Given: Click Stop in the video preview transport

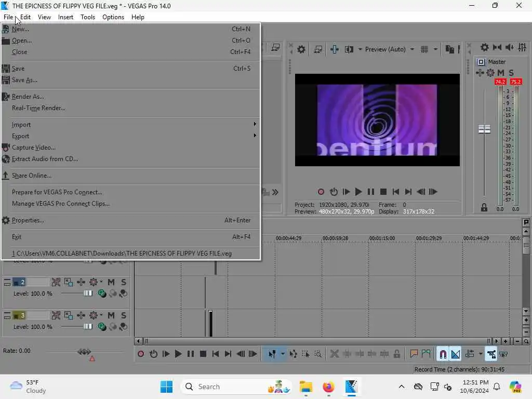Looking at the screenshot, I should click(383, 192).
